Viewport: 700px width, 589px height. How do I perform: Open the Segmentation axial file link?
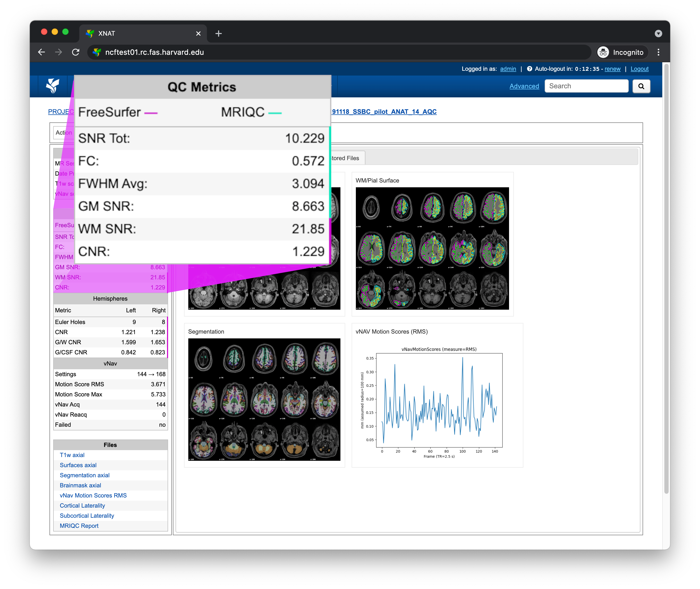click(85, 475)
